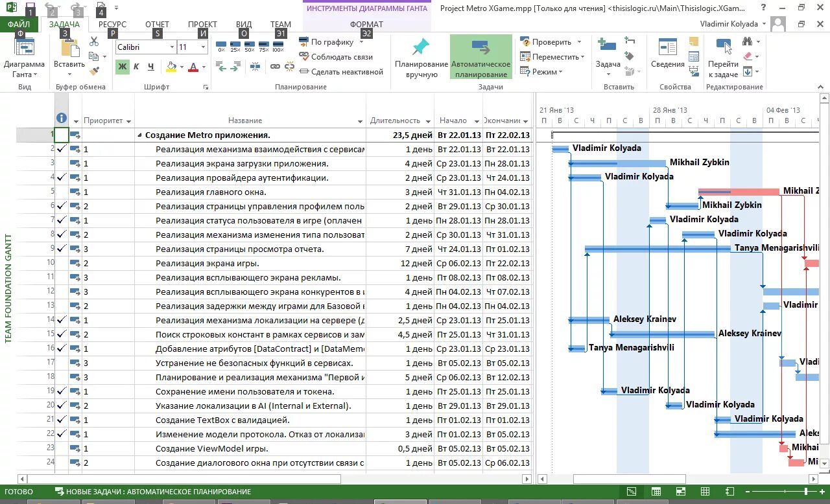The image size is (830, 504).
Task: Click the Link Tasks chain icon
Action: click(x=274, y=67)
